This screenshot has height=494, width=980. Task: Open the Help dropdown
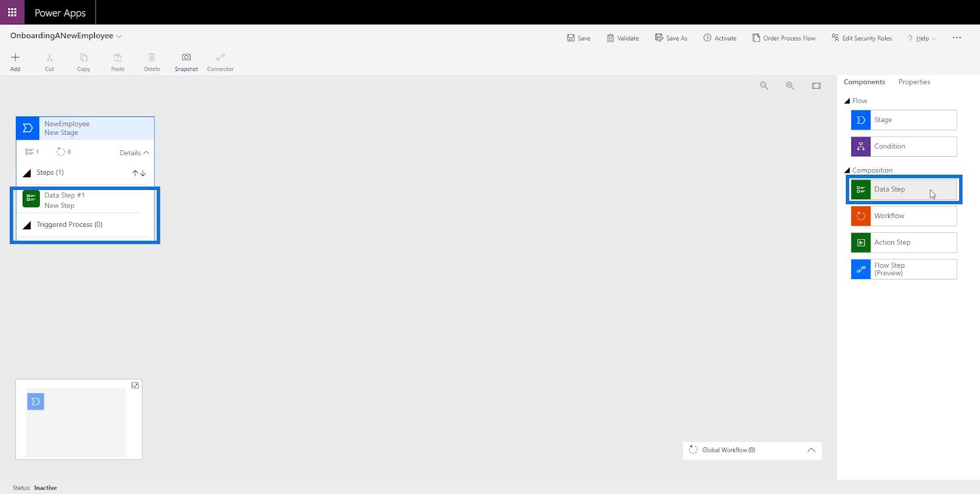click(x=922, y=38)
